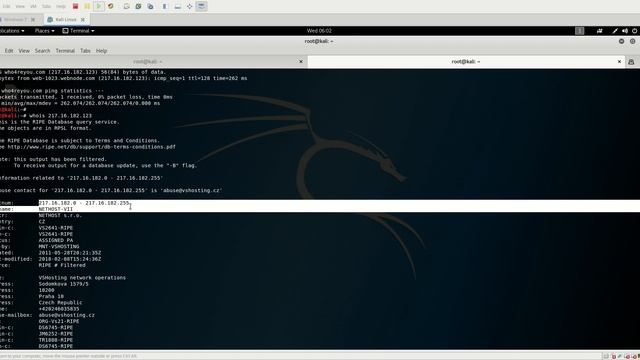Click the new tab icon beside the terminal tabs
The height and width of the screenshot is (360, 640).
pyautogui.click(x=631, y=62)
